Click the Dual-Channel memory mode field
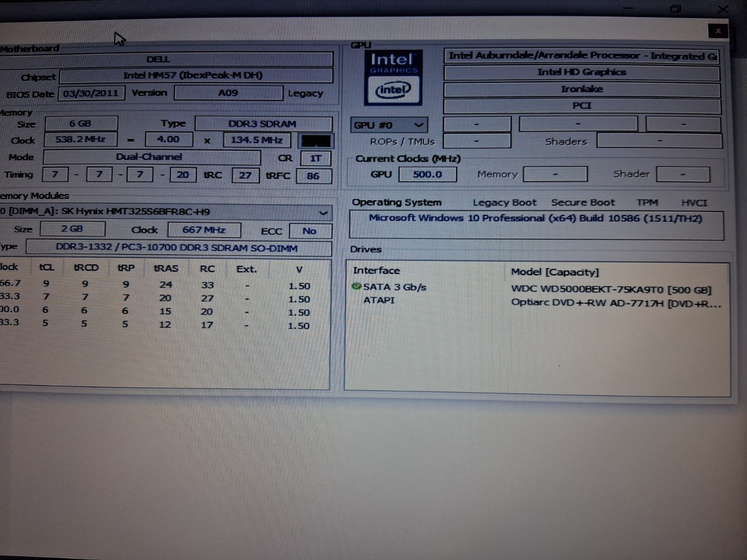 point(151,157)
